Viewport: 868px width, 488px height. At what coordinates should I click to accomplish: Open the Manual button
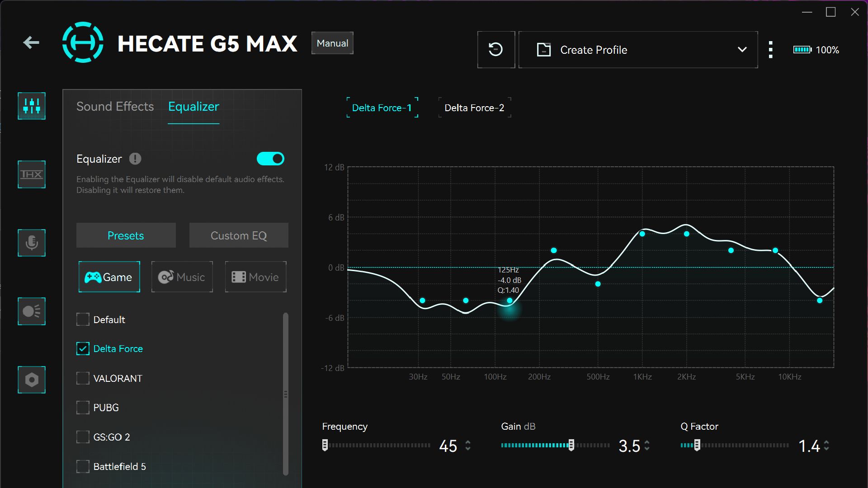click(332, 43)
